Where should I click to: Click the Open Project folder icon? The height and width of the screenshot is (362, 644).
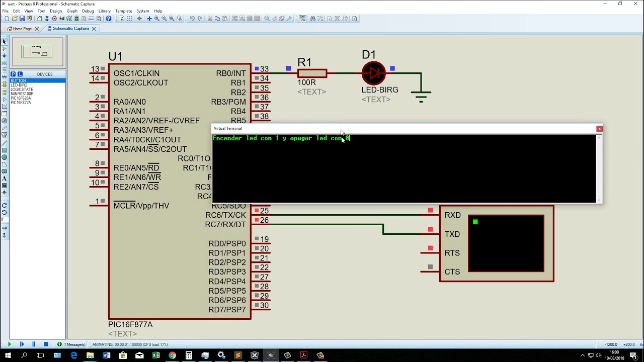tap(15, 19)
